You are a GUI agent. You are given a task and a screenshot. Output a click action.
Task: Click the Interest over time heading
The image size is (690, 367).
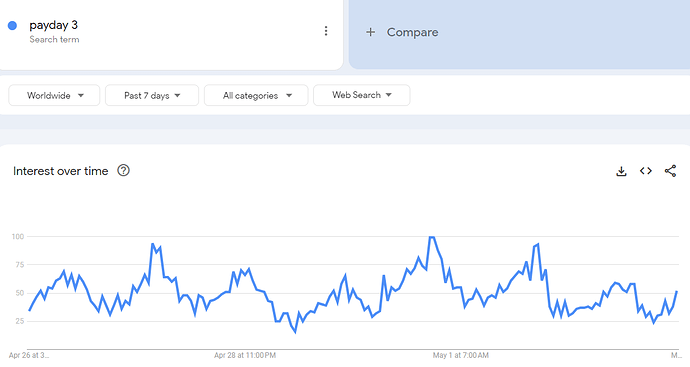pyautogui.click(x=61, y=171)
